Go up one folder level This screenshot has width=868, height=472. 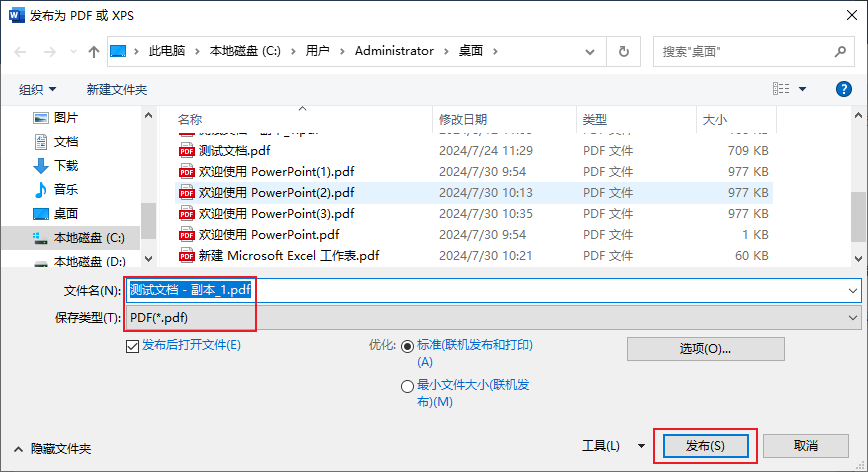click(94, 51)
